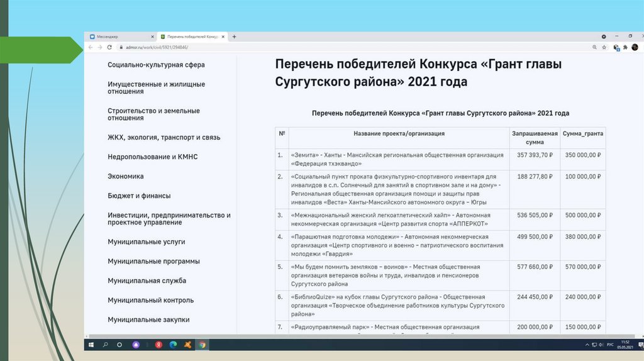
Task: Open Социально-культурная сфера sidebar link
Action: 156,65
